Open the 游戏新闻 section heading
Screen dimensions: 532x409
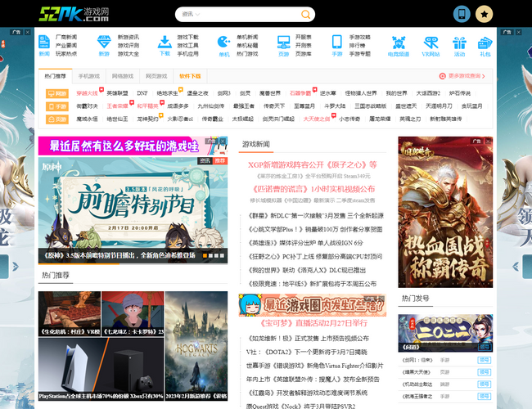pyautogui.click(x=256, y=144)
